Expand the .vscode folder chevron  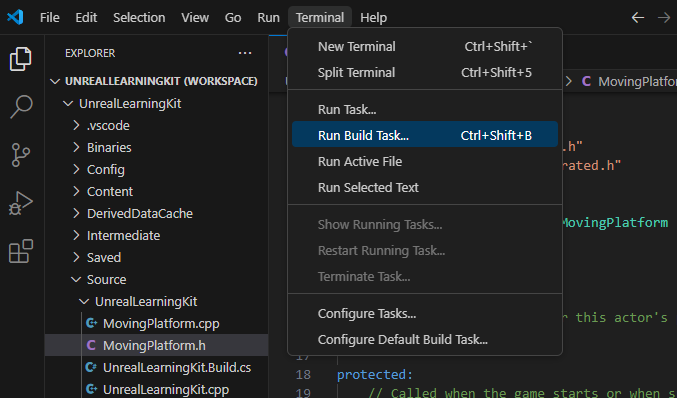[x=76, y=125]
